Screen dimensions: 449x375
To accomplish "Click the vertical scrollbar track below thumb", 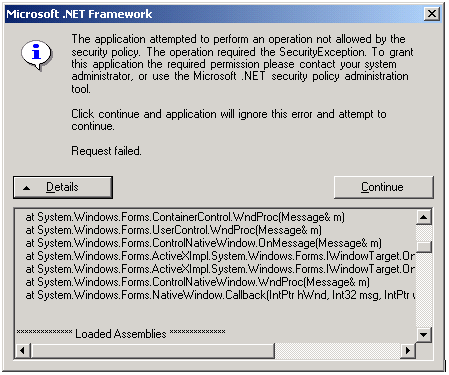I will pos(424,290).
